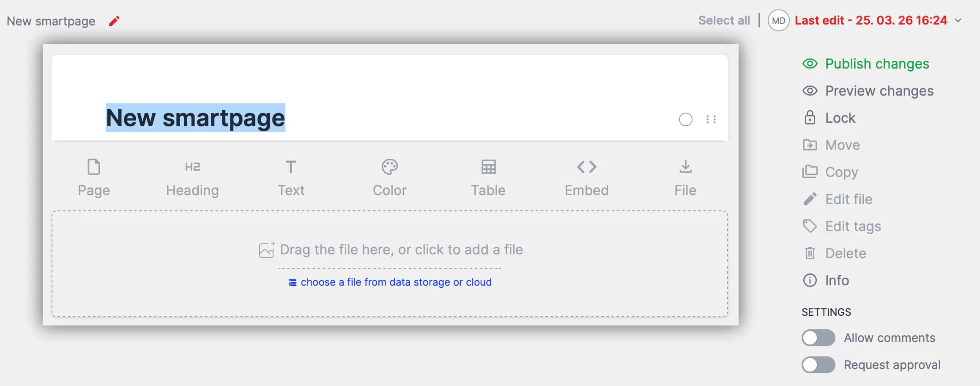Expand the Last edit dropdown chevron
Viewport: 980px width, 386px height.
(958, 20)
